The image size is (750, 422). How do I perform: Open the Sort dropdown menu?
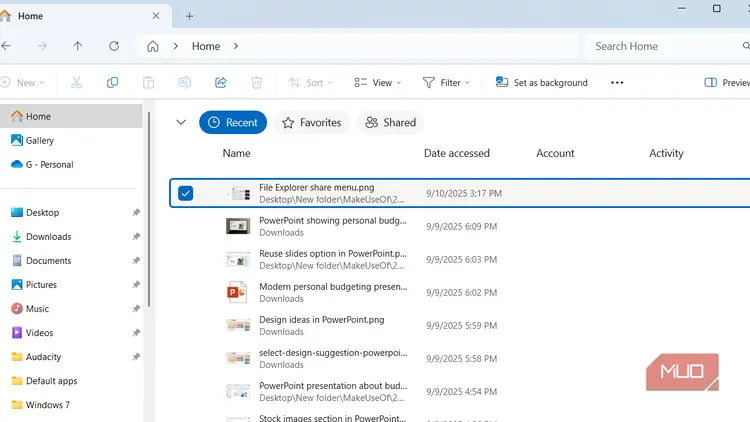[310, 83]
